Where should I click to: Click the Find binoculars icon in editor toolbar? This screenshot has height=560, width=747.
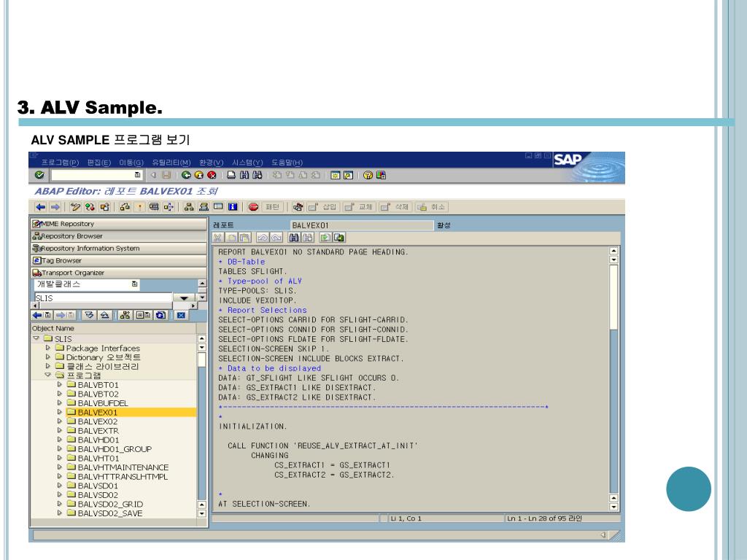pos(294,238)
